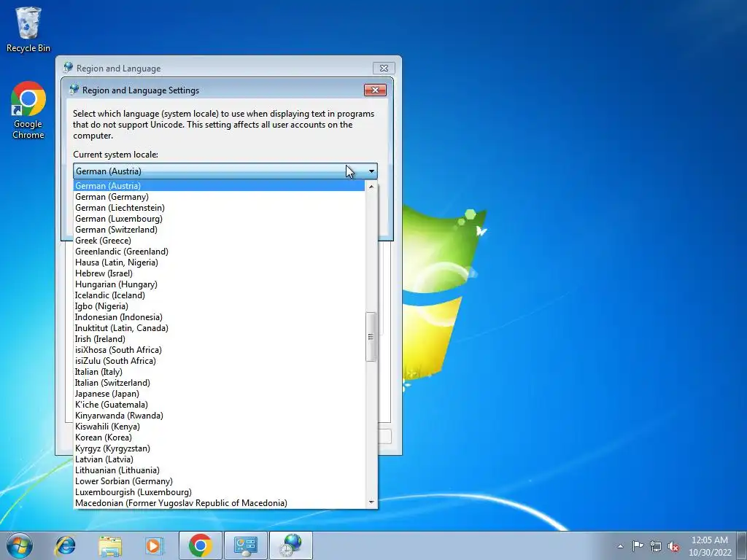
Task: Choose Lower Sorbian (Germany) locale
Action: pos(219,481)
